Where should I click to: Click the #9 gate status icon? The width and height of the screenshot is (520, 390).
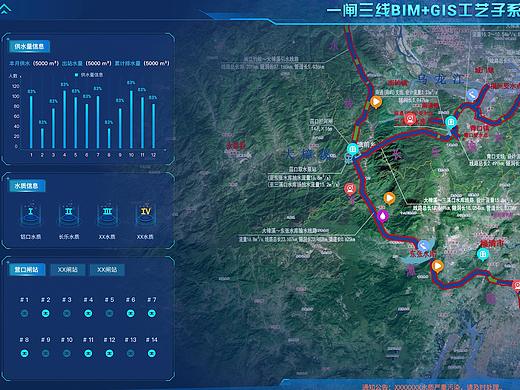(46, 353)
